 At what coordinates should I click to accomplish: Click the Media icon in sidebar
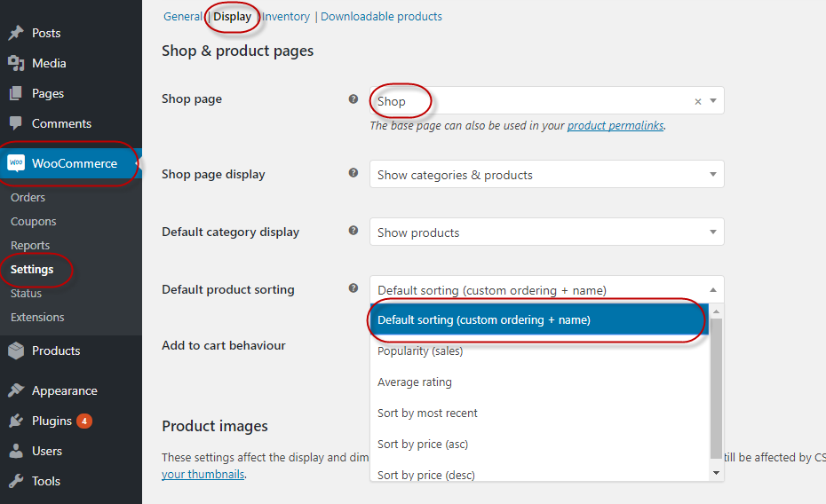(16, 63)
